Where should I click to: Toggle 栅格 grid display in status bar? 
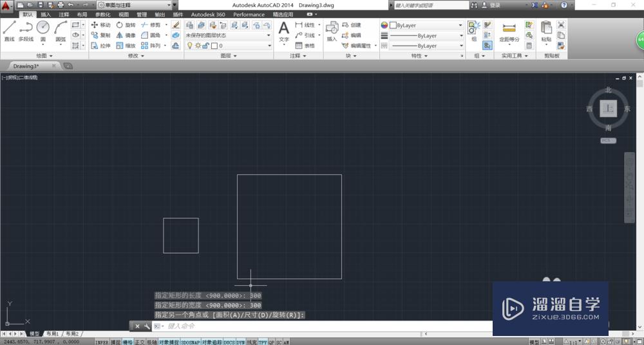click(128, 342)
